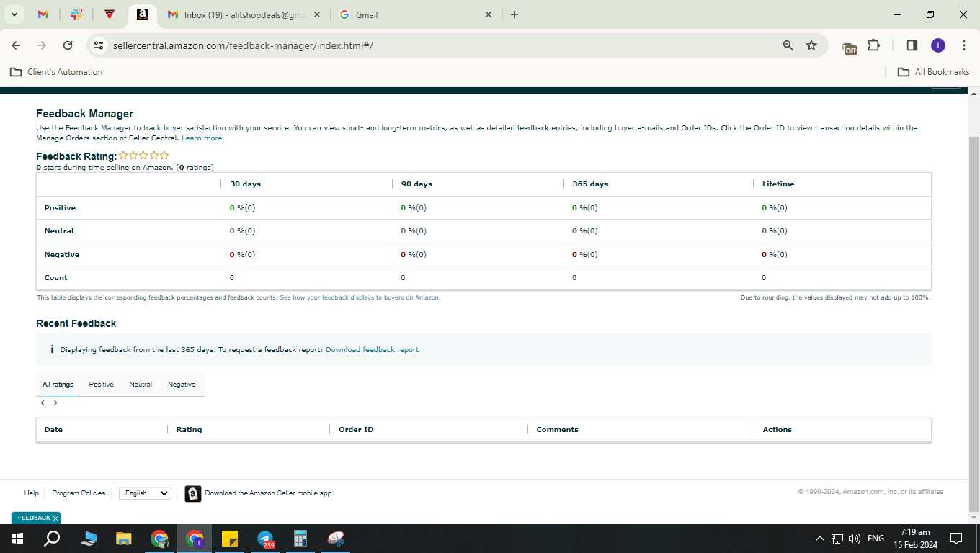Follow the Learn more link
The height and width of the screenshot is (553, 980).
tap(202, 138)
